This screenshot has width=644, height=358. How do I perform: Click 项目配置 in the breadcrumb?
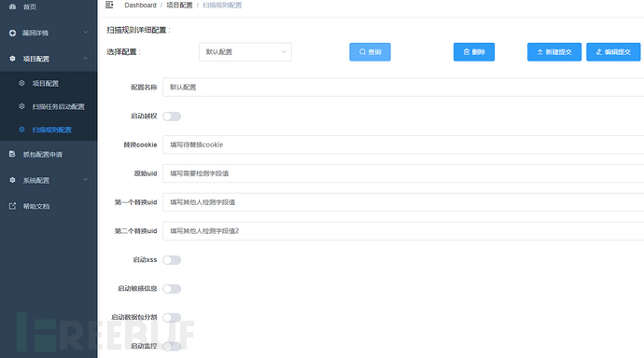[179, 6]
